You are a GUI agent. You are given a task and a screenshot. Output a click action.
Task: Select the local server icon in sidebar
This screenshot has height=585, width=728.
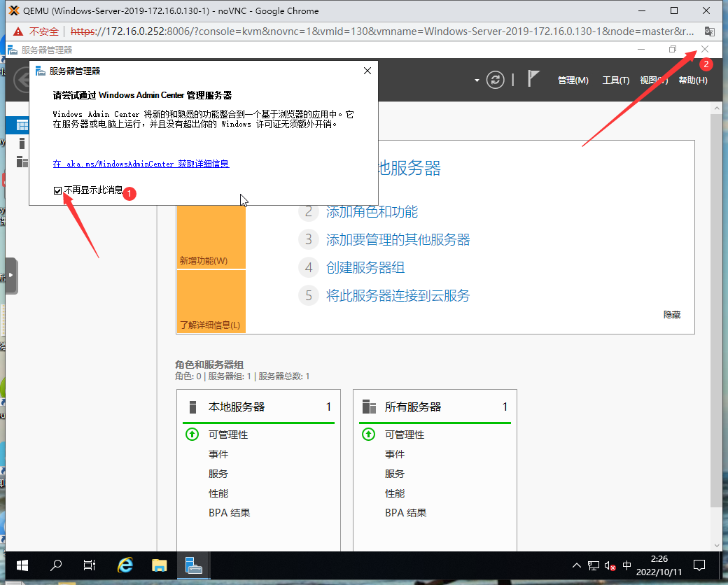(x=22, y=143)
